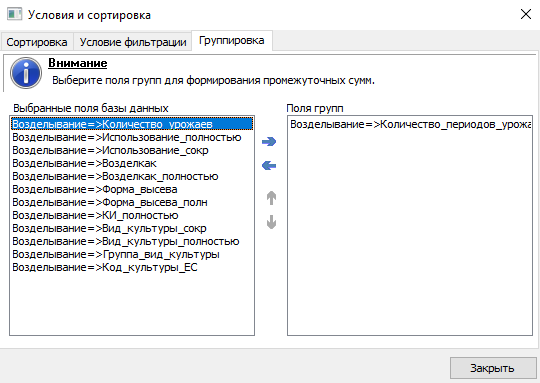Choose Группа_вид_культуры field
The width and height of the screenshot is (540, 383).
click(132, 254)
